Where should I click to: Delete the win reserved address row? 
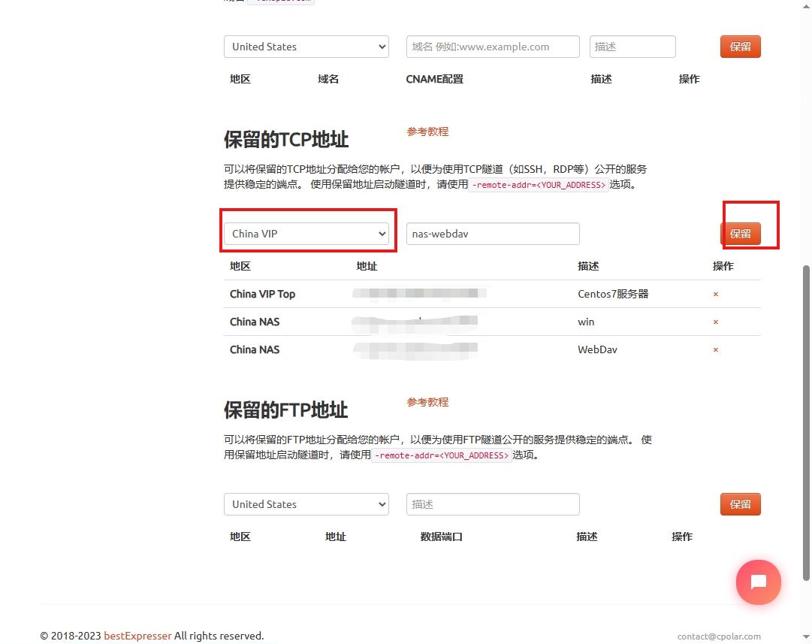(x=716, y=322)
